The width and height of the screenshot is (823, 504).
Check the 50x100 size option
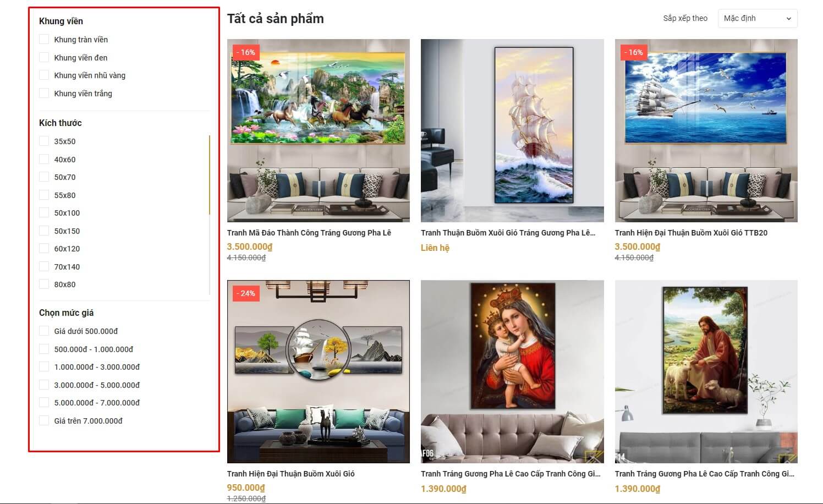(x=44, y=213)
